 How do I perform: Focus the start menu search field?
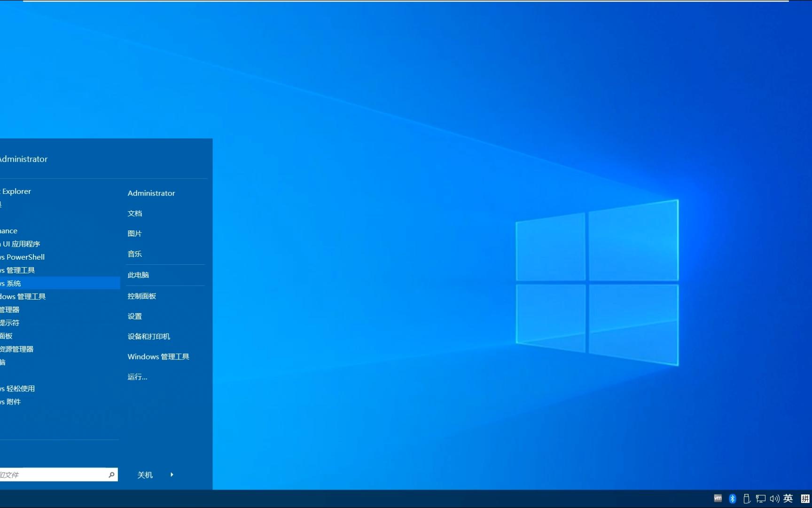point(58,475)
